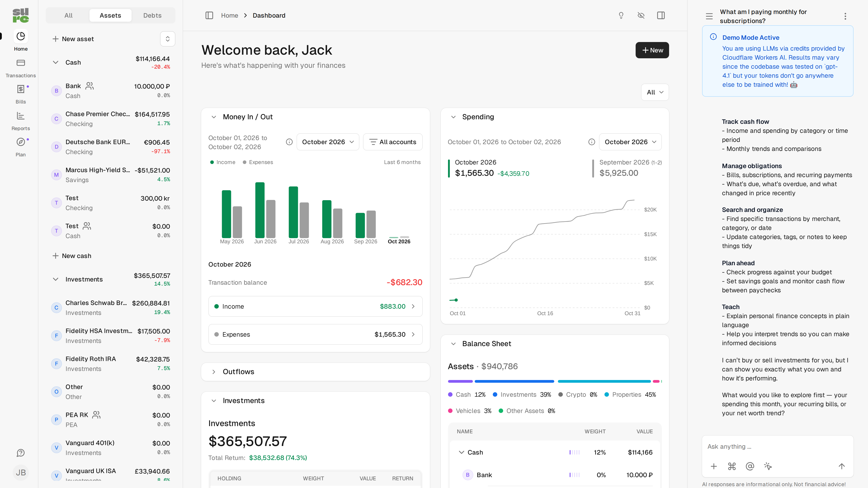Click info icon in Money In/Out card

289,142
